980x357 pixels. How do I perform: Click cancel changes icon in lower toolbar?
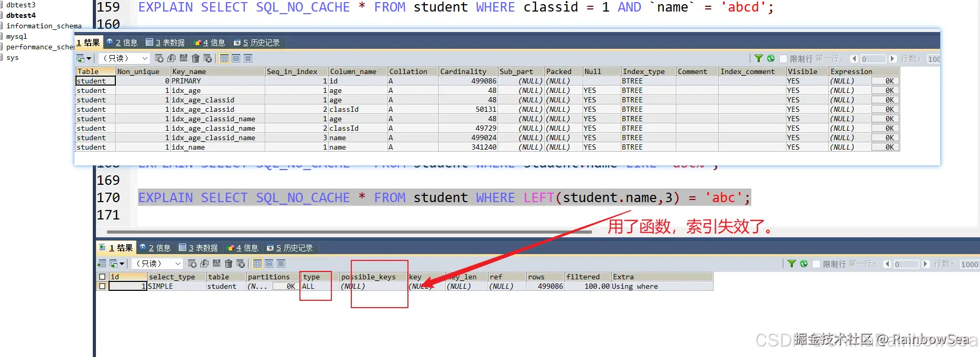240,264
